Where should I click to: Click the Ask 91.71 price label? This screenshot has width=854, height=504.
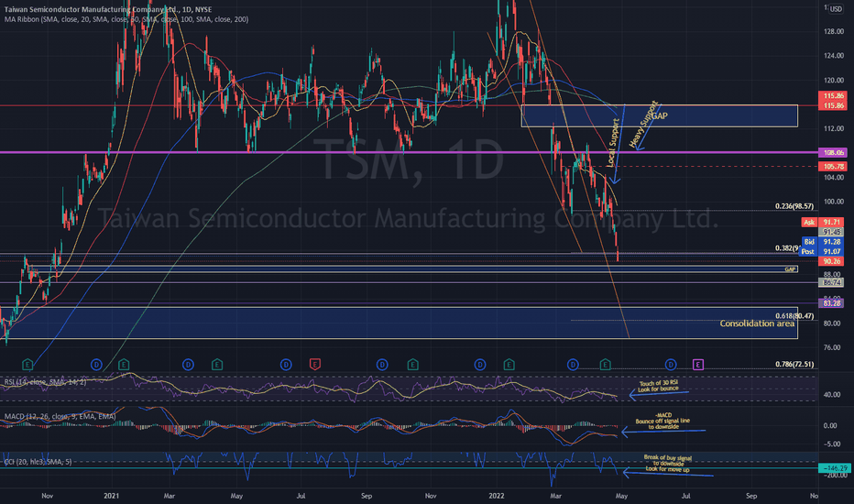pyautogui.click(x=823, y=222)
